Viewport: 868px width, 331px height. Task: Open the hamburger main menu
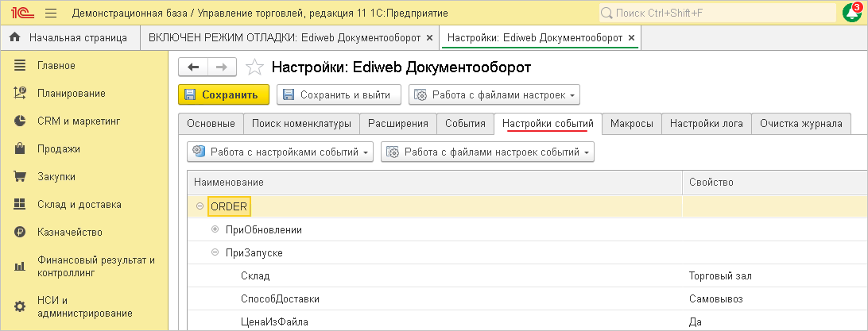tap(51, 13)
